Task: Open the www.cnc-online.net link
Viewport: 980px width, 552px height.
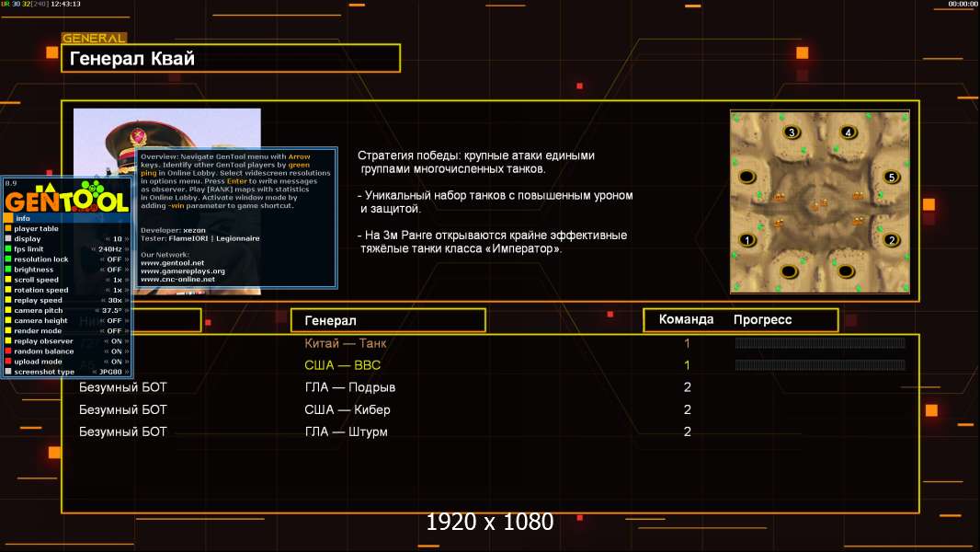Action: click(x=177, y=279)
